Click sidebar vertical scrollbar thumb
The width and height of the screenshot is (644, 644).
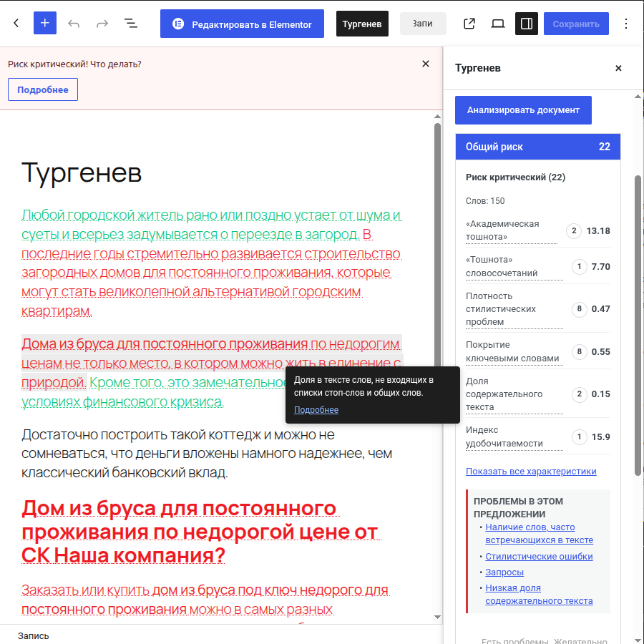tap(638, 324)
